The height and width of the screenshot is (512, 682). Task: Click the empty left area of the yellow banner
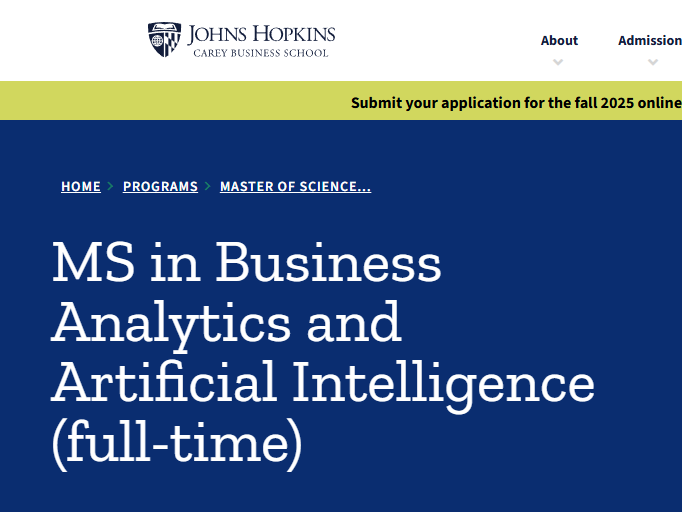(x=174, y=100)
